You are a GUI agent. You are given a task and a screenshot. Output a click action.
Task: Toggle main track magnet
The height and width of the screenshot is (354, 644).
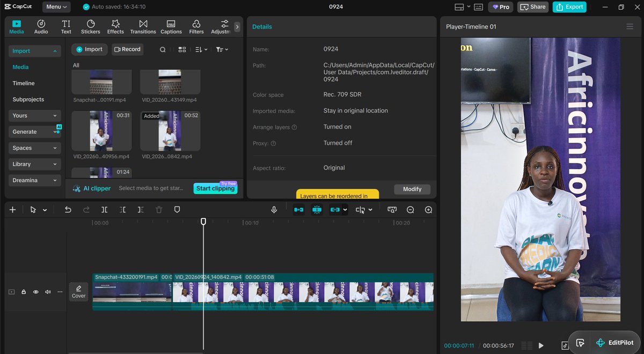click(x=299, y=210)
